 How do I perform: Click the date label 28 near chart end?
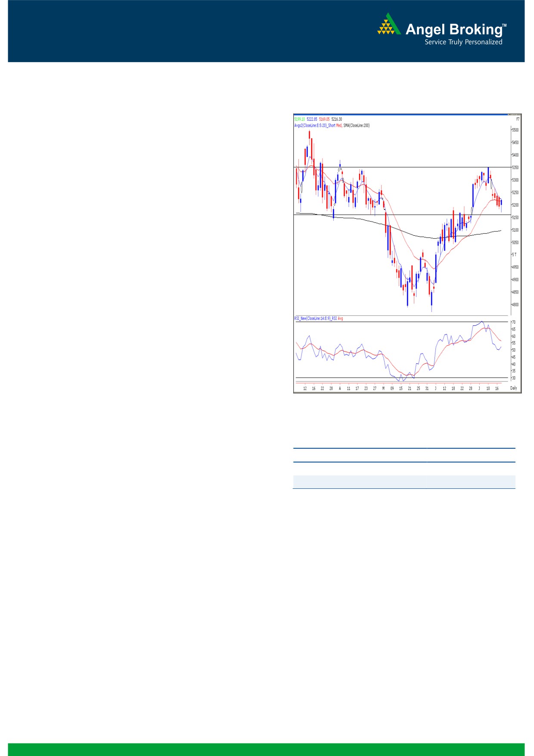click(470, 388)
